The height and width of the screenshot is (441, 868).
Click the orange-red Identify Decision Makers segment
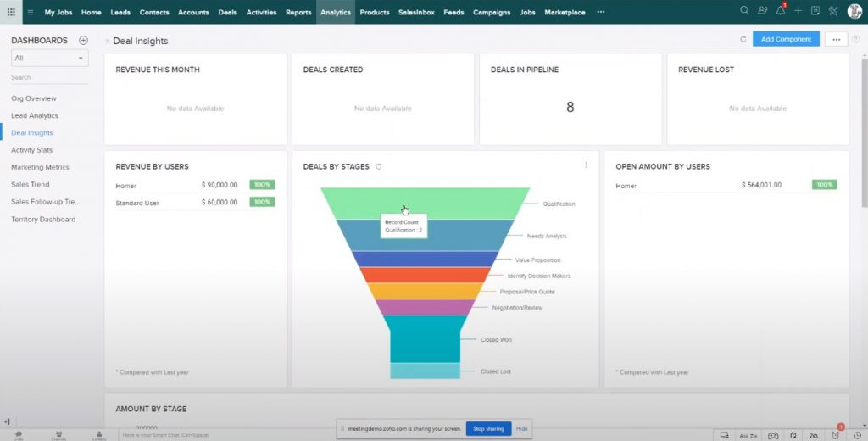click(425, 275)
